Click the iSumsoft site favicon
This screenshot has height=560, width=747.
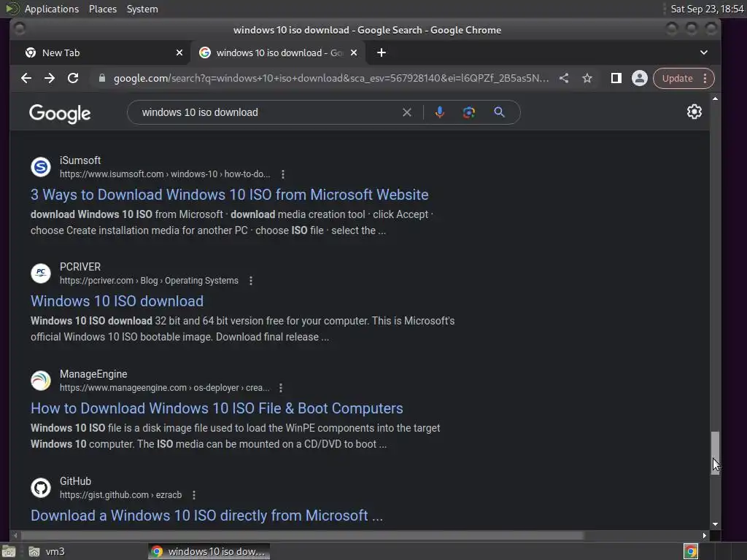coord(41,167)
